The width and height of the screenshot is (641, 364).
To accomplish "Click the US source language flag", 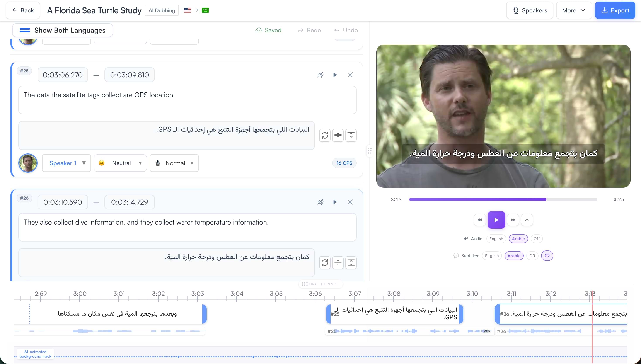I will tap(188, 10).
